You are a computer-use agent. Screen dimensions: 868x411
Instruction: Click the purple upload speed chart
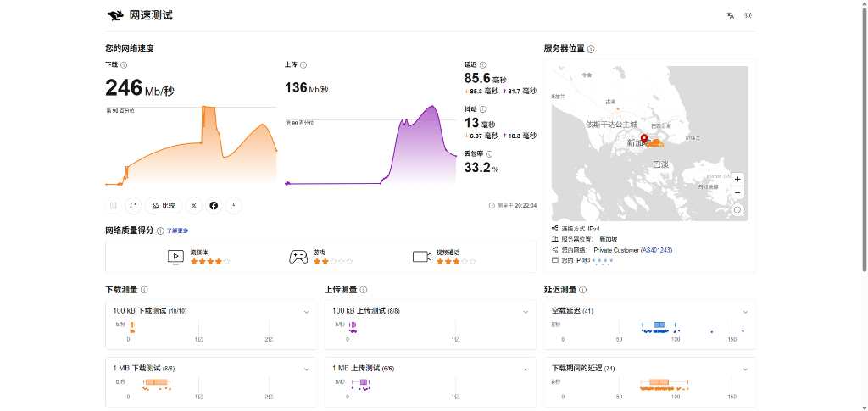(371, 146)
